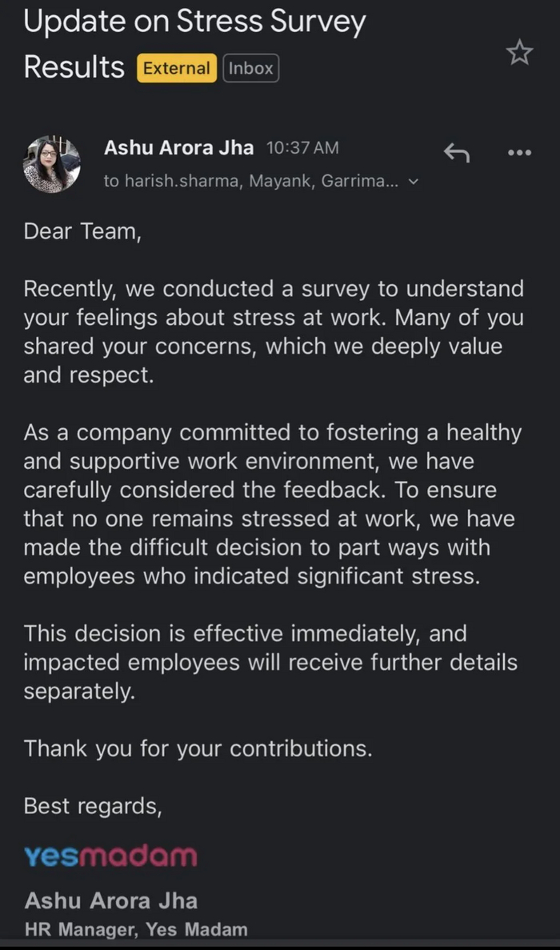Tap the yellow External label
The image size is (560, 950).
click(177, 68)
